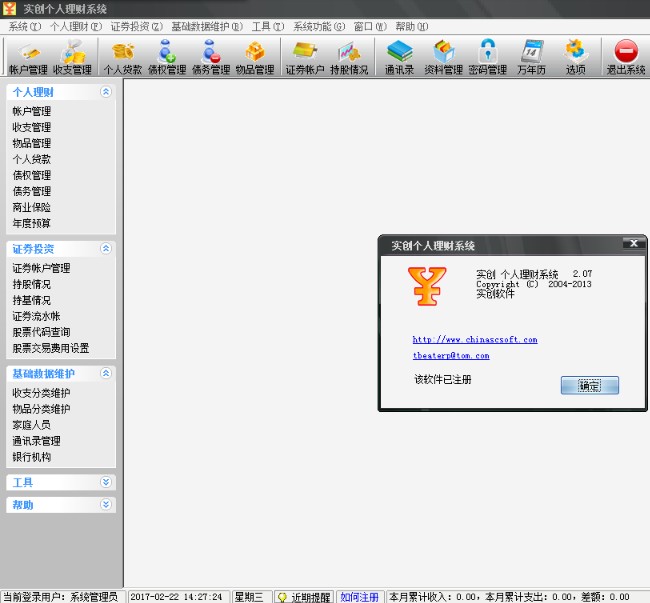The image size is (650, 603).
Task: Open 个人贷款 from the toolbar
Action: click(x=123, y=57)
